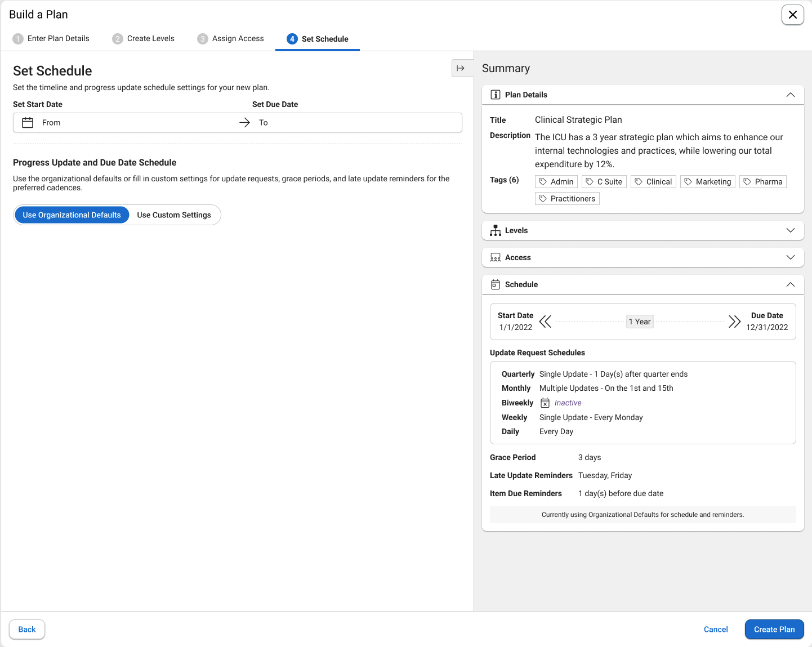Click the 1/1/2022 start date value

click(516, 327)
